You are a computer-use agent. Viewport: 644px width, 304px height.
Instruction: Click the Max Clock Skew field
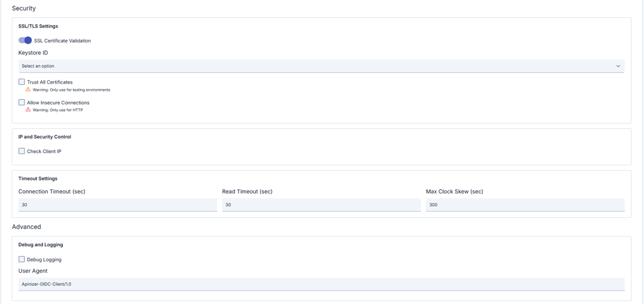[x=525, y=205]
